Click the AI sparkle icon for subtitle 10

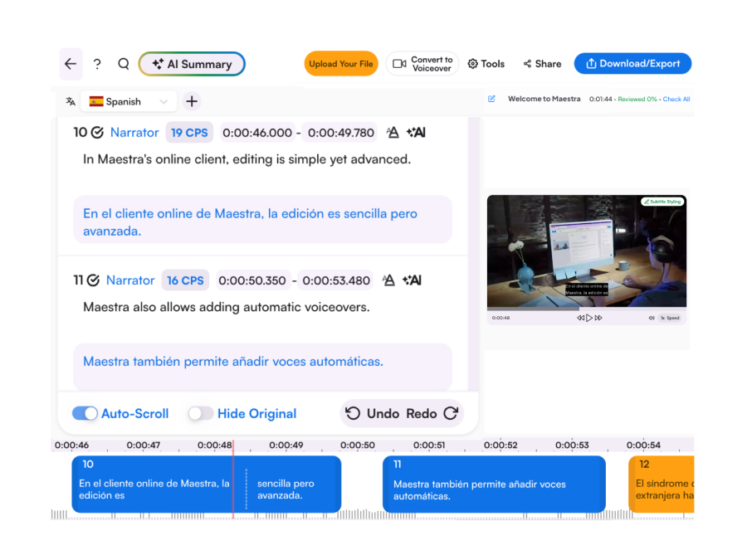(416, 133)
